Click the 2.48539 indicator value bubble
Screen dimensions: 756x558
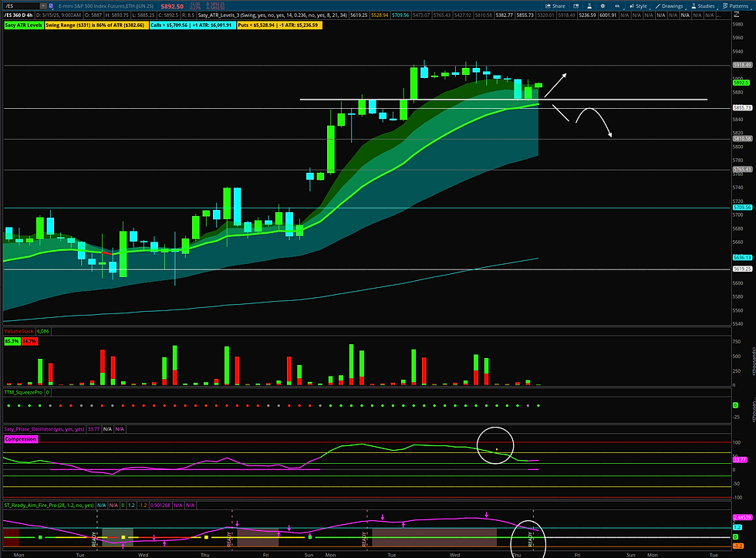coord(742,518)
